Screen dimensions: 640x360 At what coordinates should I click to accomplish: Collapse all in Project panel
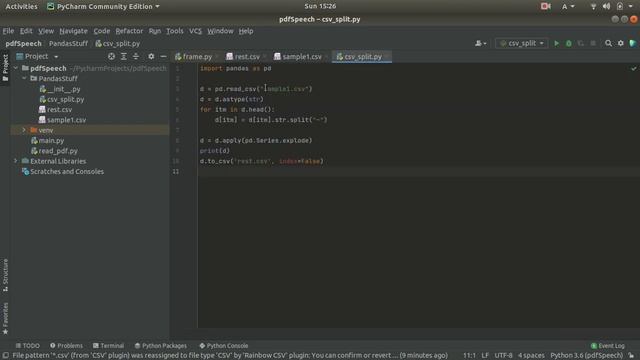pyautogui.click(x=136, y=56)
